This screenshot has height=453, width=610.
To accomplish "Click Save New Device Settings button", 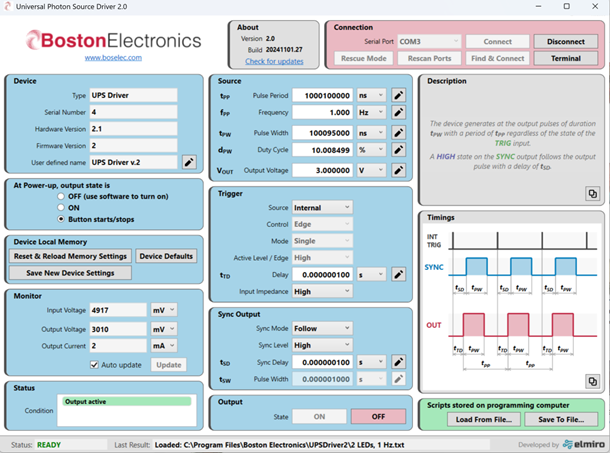I will point(70,273).
